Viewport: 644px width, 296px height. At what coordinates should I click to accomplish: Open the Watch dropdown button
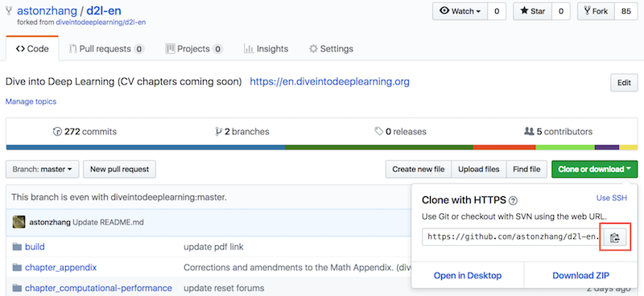click(x=460, y=11)
